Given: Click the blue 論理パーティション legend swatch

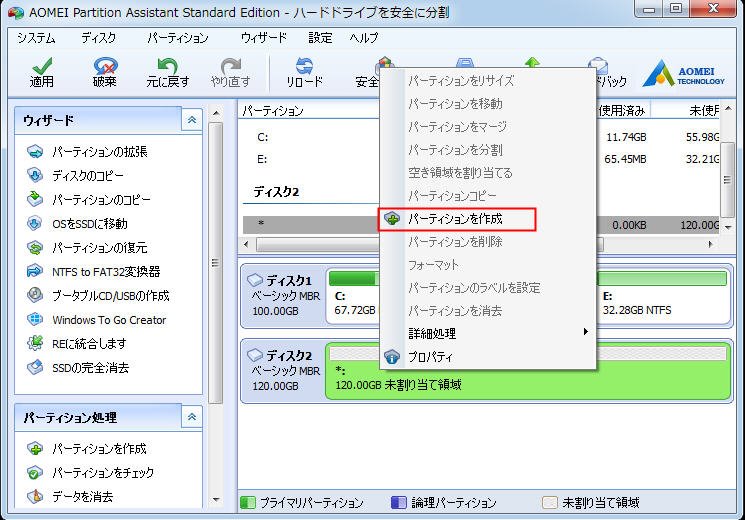Looking at the screenshot, I should [399, 502].
